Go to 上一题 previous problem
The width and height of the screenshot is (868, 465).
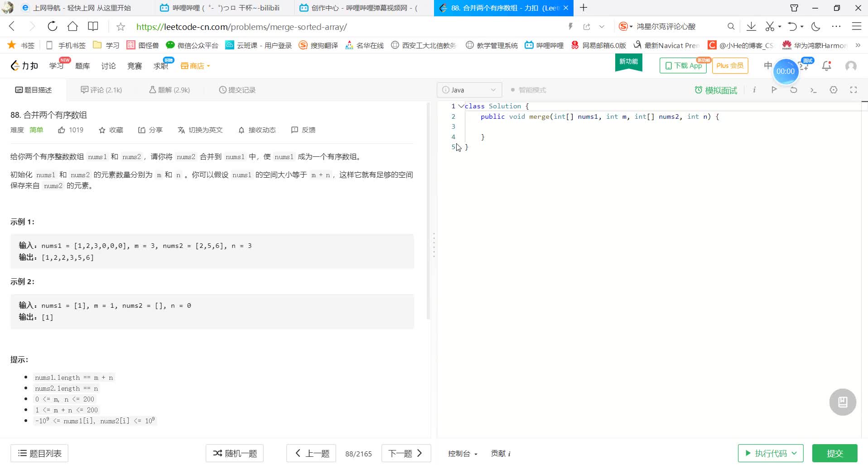coord(311,453)
